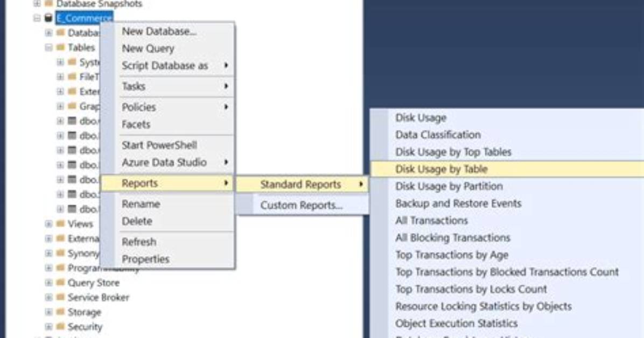The image size is (644, 338).
Task: Select the Security tree label
Action: tap(85, 327)
